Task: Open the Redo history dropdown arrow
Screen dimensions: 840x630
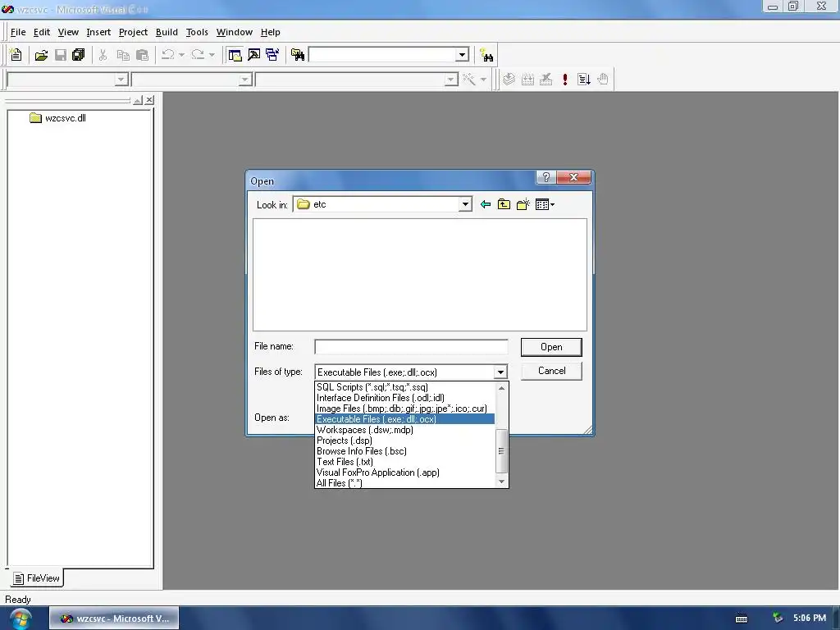Action: pos(212,55)
